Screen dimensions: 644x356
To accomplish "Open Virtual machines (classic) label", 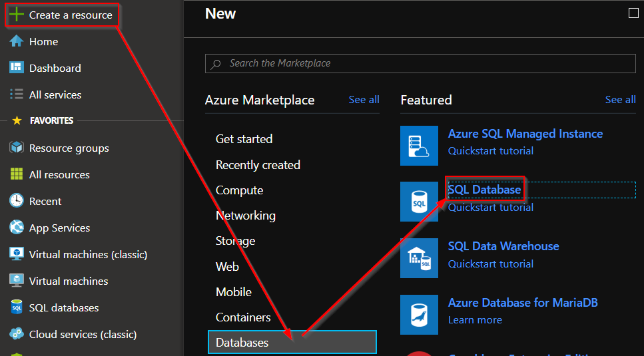I will 89,255.
